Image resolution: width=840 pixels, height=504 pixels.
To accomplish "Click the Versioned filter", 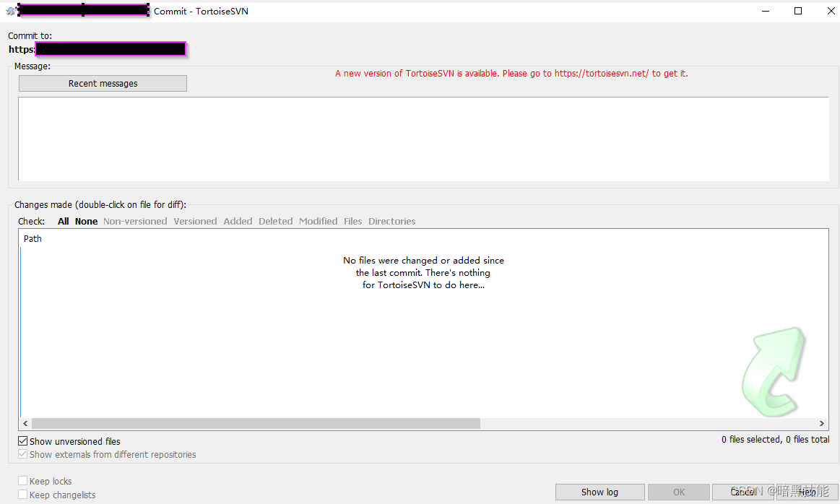I will [195, 221].
